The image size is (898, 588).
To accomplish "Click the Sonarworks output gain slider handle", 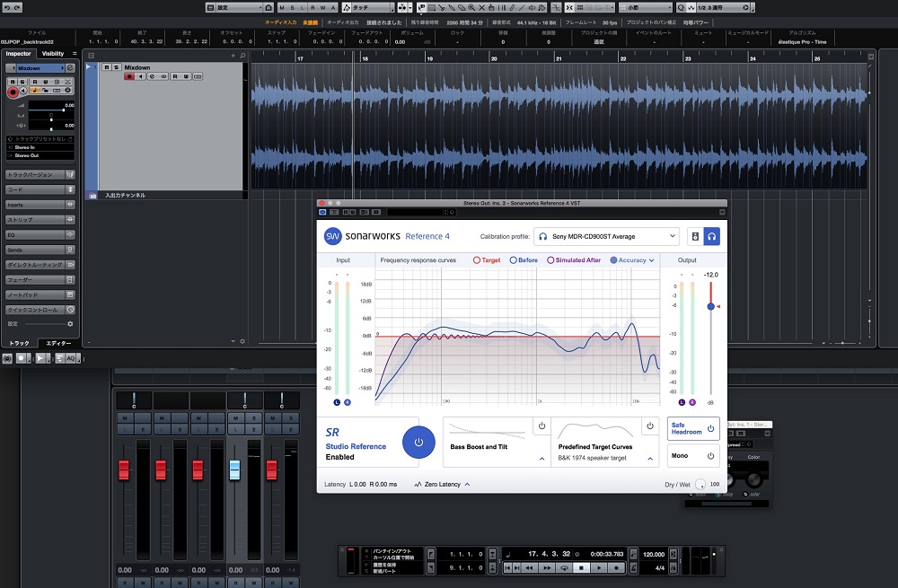I will tap(710, 306).
